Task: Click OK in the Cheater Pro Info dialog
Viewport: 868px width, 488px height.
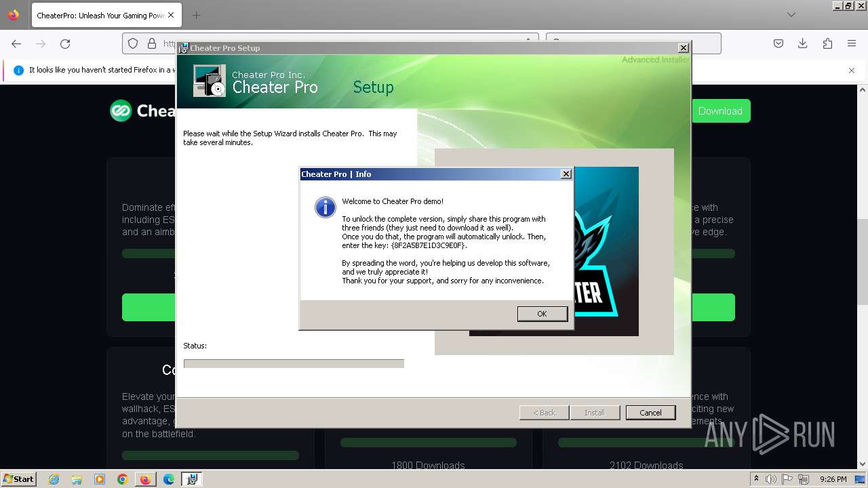Action: coord(542,314)
